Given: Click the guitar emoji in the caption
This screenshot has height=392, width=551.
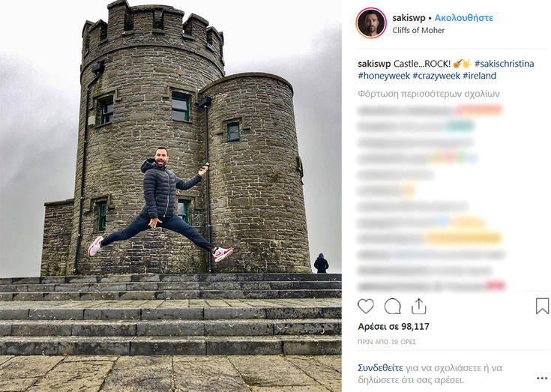Looking at the screenshot, I should 457,64.
